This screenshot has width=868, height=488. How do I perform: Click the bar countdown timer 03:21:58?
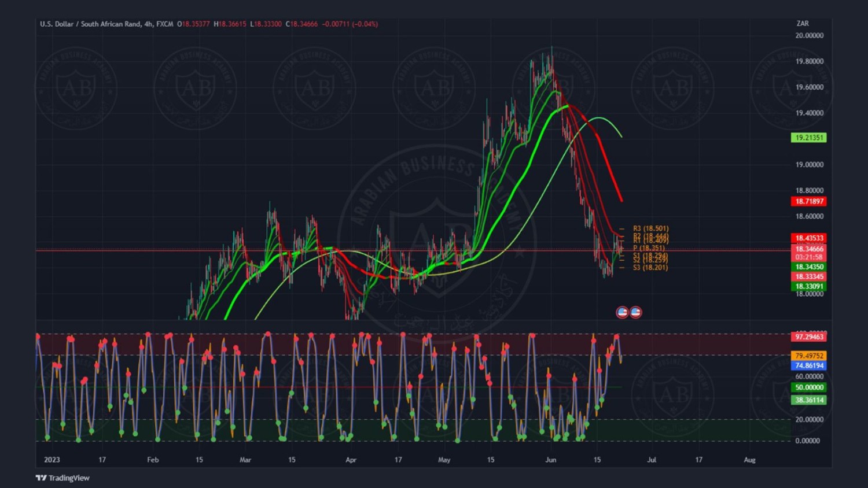tap(809, 257)
